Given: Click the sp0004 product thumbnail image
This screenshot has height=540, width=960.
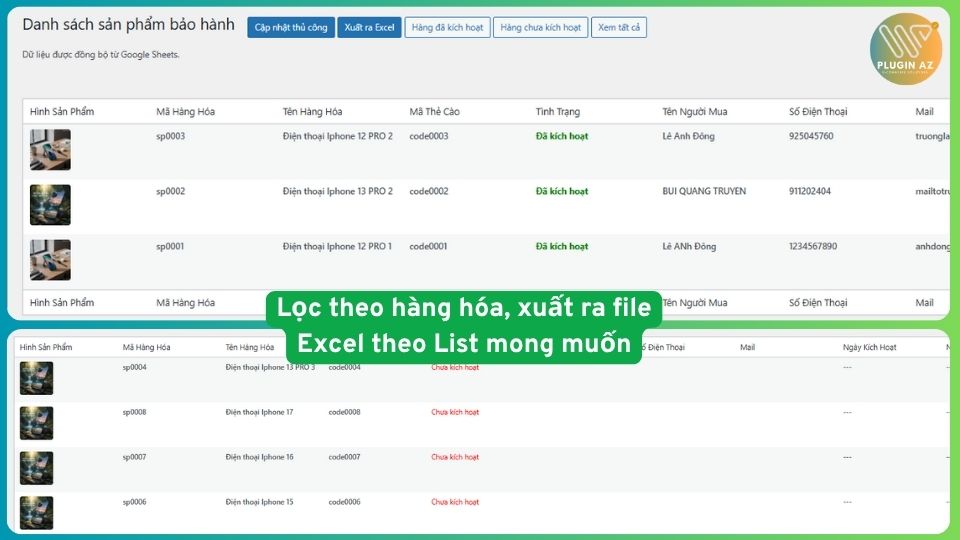Looking at the screenshot, I should (37, 379).
